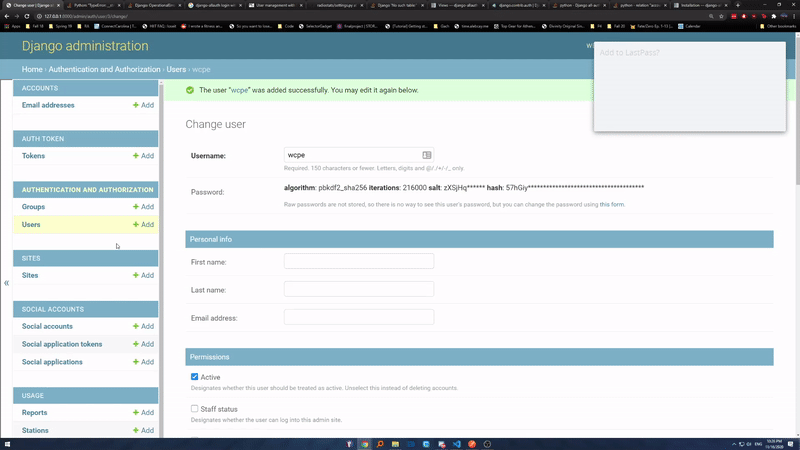800x450 pixels.
Task: Open Users in the sidebar
Action: click(x=31, y=224)
